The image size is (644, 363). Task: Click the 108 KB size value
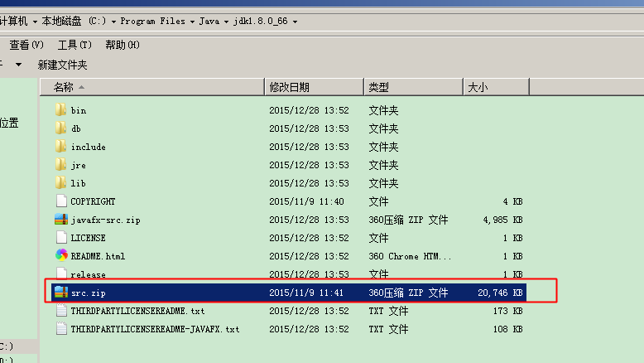pos(507,329)
